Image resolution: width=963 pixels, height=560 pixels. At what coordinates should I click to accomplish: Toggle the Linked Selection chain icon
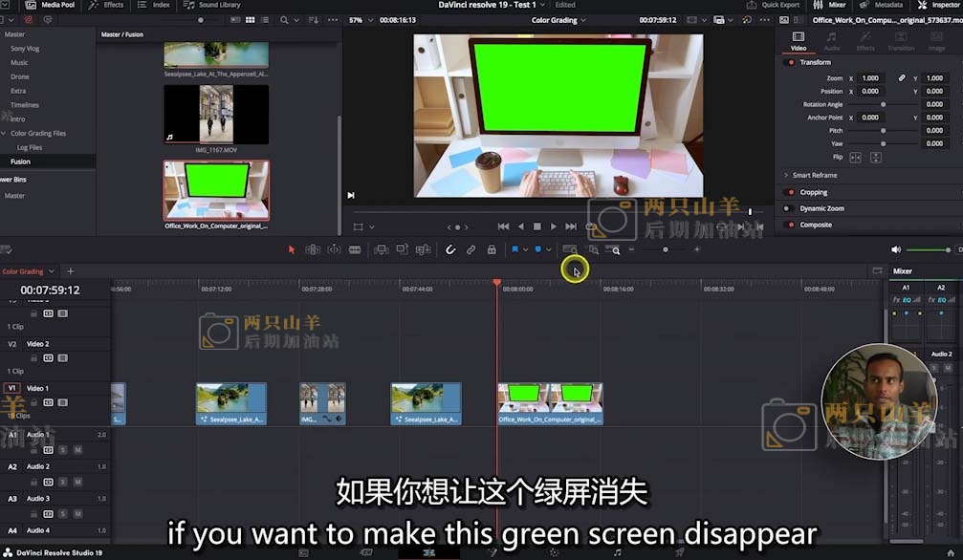point(471,249)
